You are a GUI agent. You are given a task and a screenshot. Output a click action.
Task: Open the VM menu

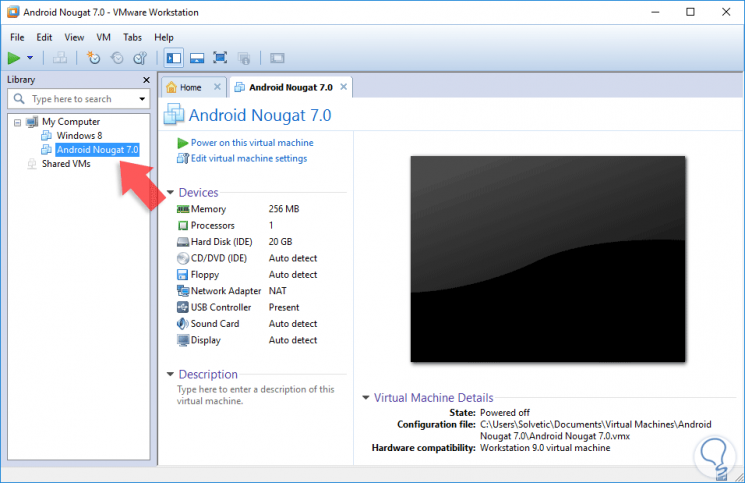pyautogui.click(x=103, y=37)
